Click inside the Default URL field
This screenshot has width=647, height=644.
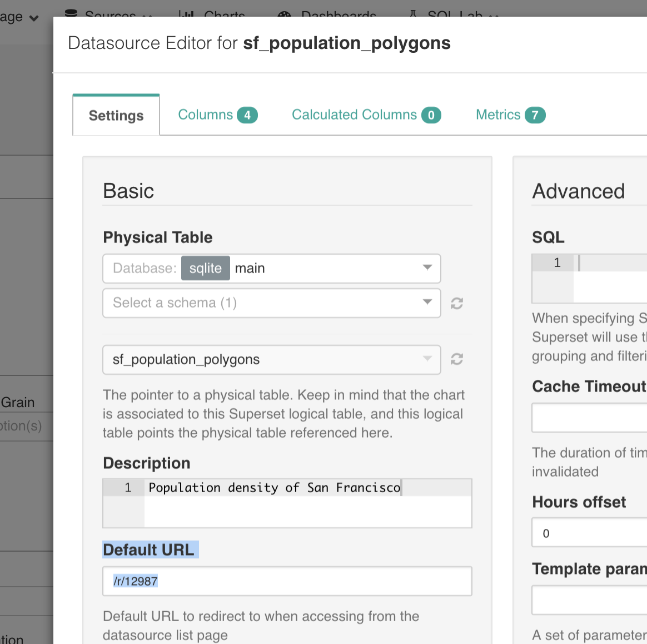287,581
